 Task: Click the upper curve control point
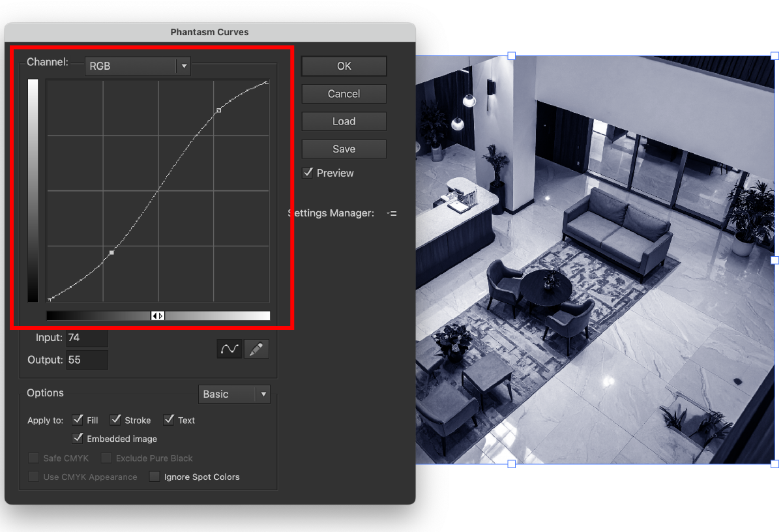218,110
